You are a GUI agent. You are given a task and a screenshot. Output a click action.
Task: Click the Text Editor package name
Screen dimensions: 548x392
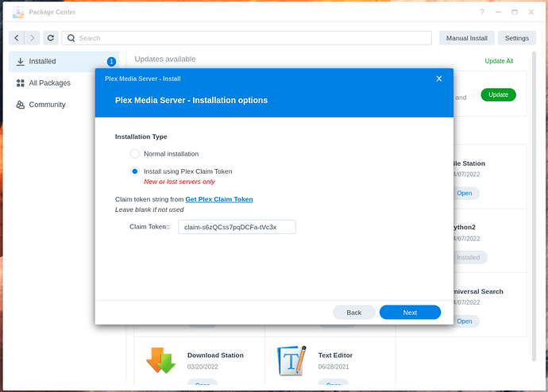[x=335, y=355]
